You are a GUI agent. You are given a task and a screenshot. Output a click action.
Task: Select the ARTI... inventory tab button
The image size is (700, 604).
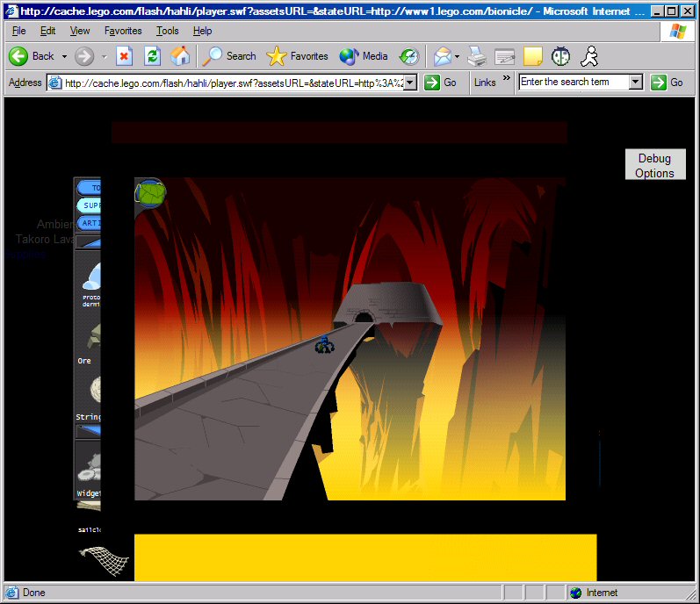click(89, 223)
